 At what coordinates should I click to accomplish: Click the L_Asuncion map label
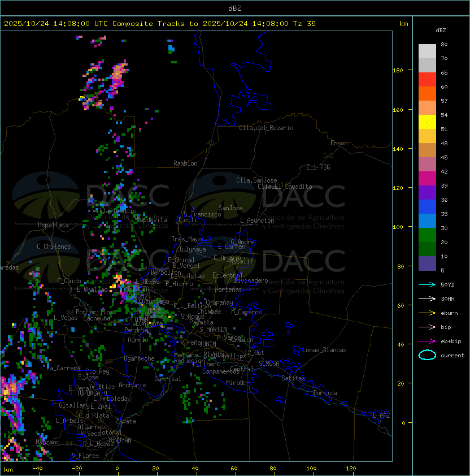point(257,220)
